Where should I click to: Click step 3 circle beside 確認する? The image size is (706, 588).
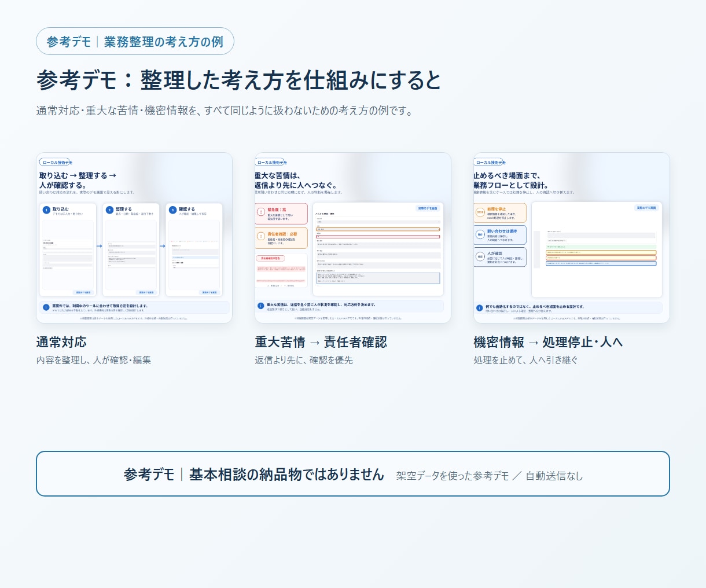click(172, 210)
